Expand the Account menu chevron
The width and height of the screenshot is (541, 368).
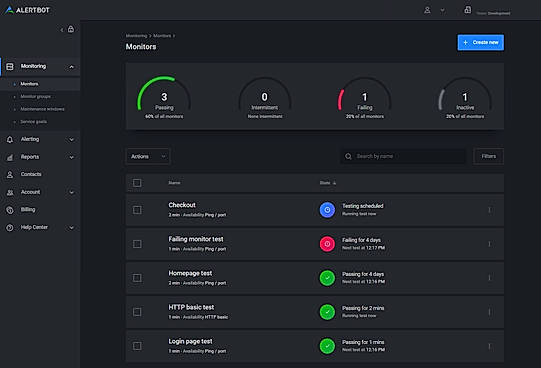pos(71,192)
